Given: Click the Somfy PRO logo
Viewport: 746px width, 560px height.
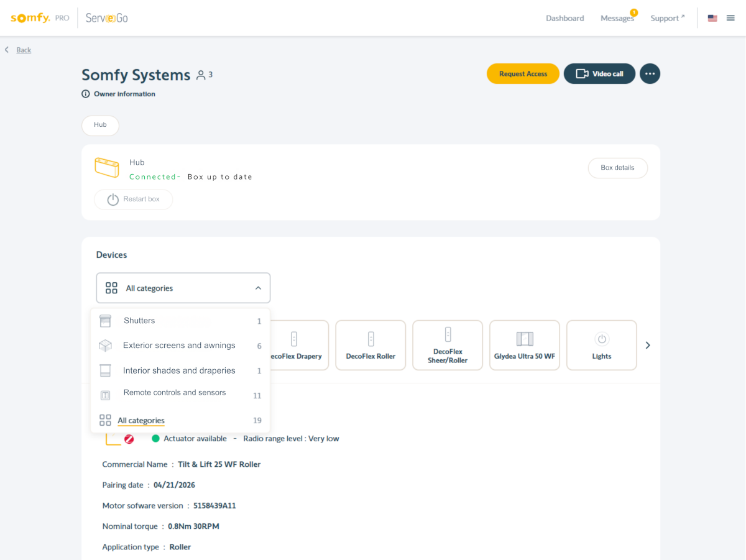Looking at the screenshot, I should pyautogui.click(x=40, y=18).
